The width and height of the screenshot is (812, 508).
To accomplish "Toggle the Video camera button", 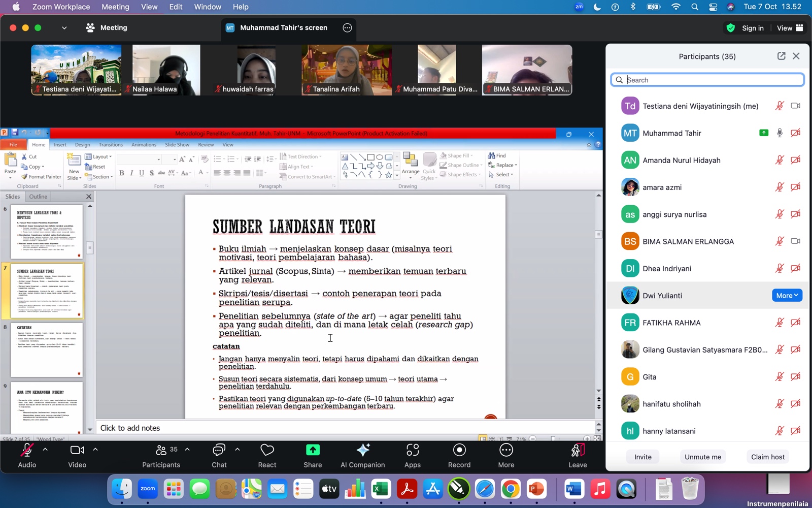I will click(77, 451).
